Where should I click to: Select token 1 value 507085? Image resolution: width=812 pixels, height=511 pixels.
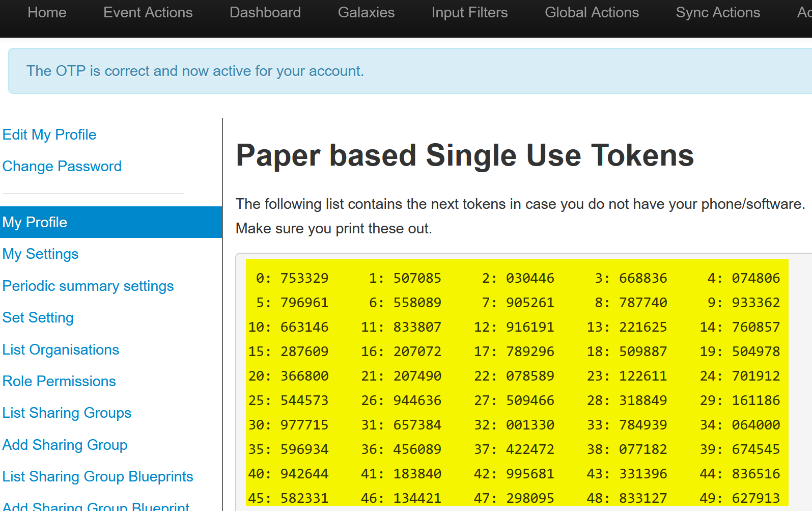(x=417, y=278)
